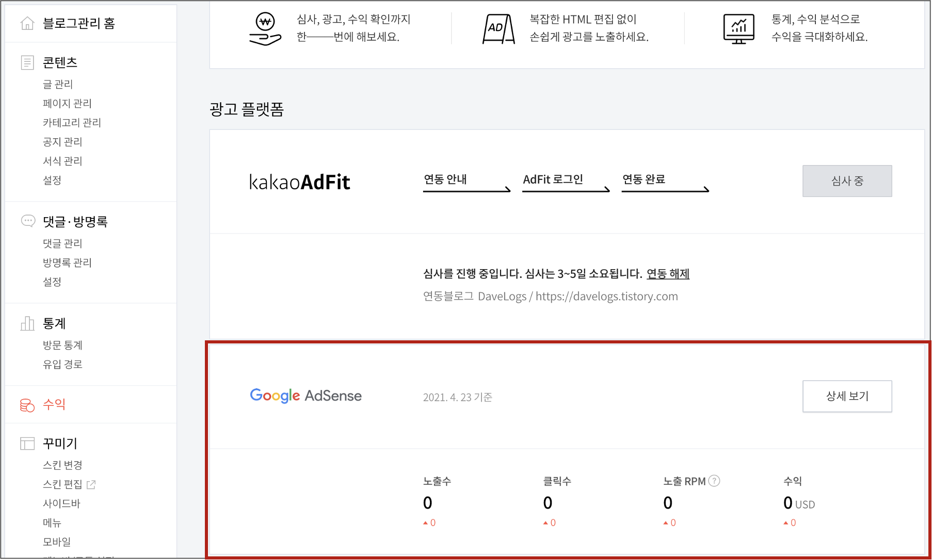
Task: Click the 노출 RPM label
Action: click(684, 481)
